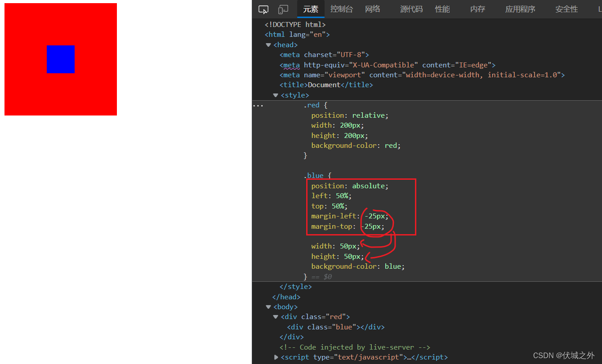
Task: Collapse the body element node
Action: click(x=268, y=307)
